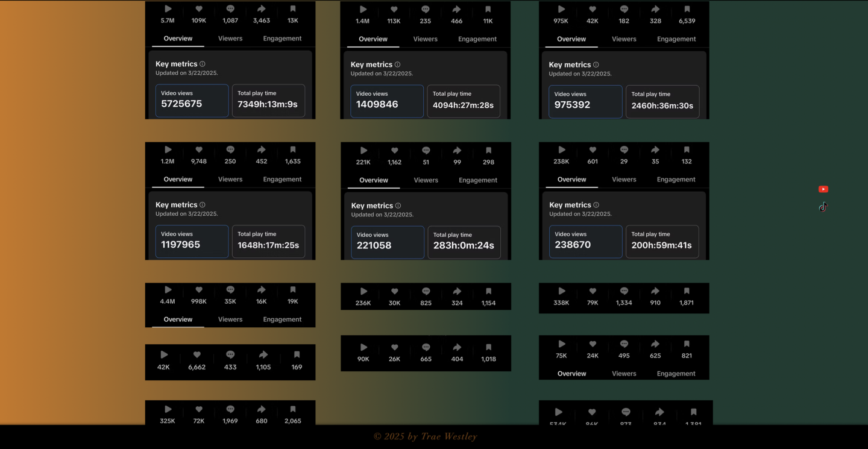Select Overview tab in the 975K views card
This screenshot has width=868, height=449.
[571, 39]
